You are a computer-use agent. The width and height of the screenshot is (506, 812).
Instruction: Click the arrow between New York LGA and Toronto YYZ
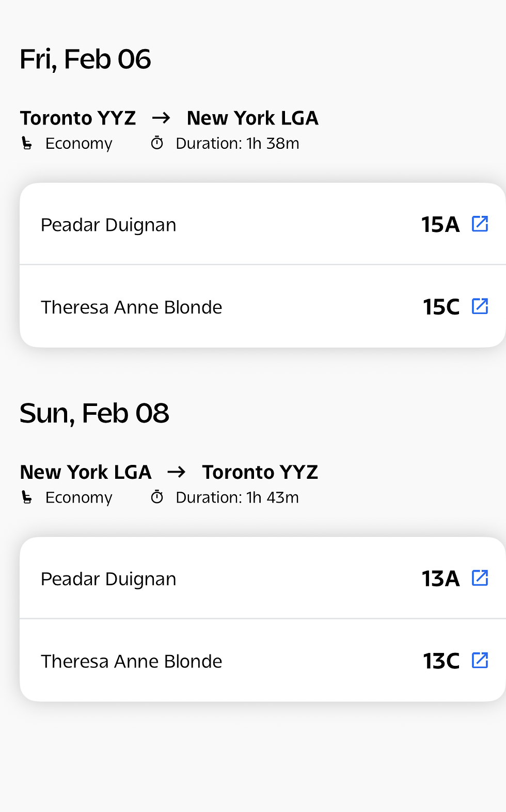click(177, 472)
